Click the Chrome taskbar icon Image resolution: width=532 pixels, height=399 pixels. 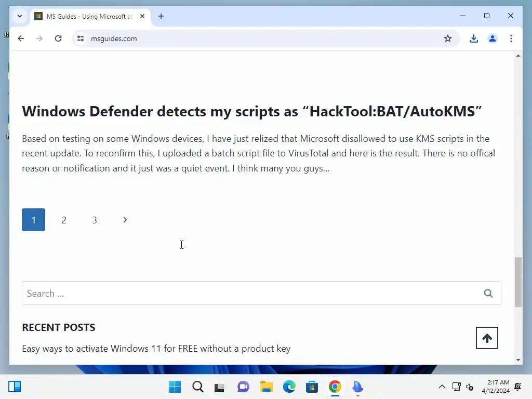click(x=335, y=387)
